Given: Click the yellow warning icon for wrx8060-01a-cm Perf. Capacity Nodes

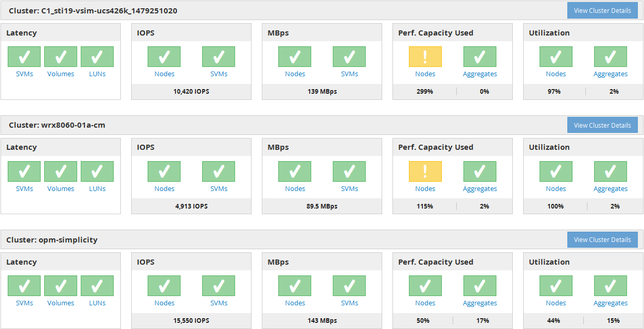Looking at the screenshot, I should [425, 171].
